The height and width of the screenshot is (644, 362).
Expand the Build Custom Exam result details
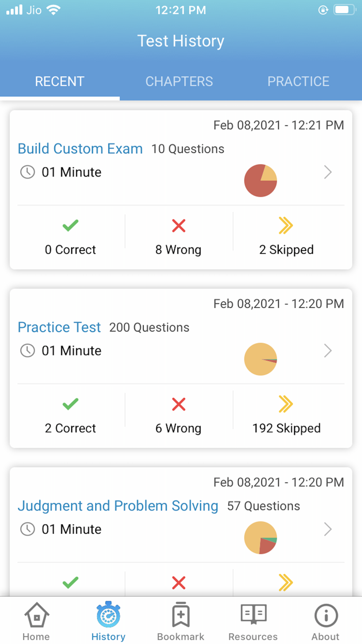pos(328,172)
